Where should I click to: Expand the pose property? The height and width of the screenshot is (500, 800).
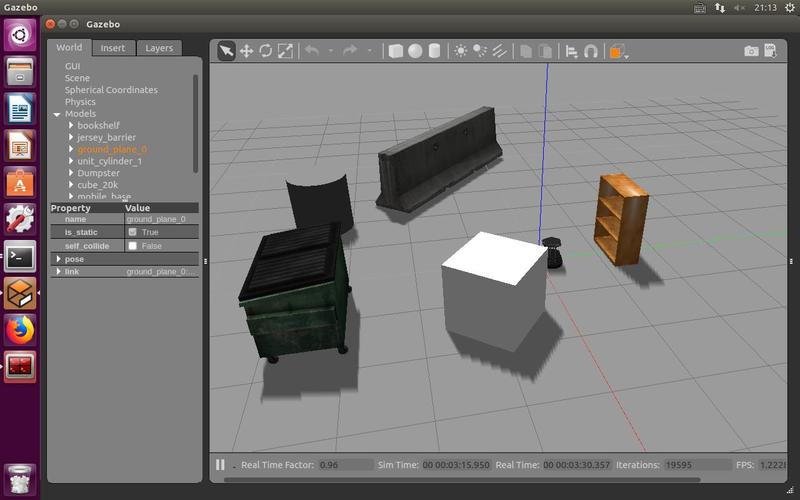(x=59, y=259)
